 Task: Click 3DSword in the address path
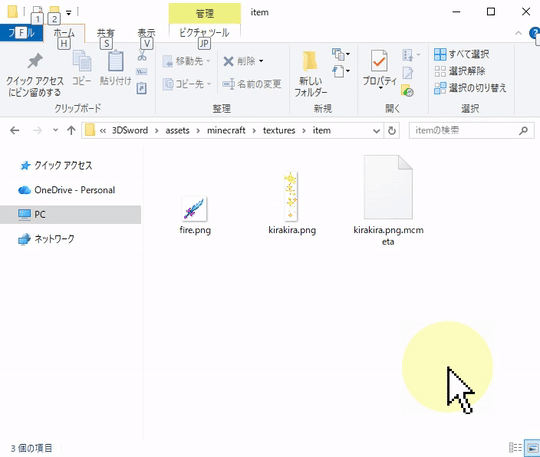pos(130,131)
